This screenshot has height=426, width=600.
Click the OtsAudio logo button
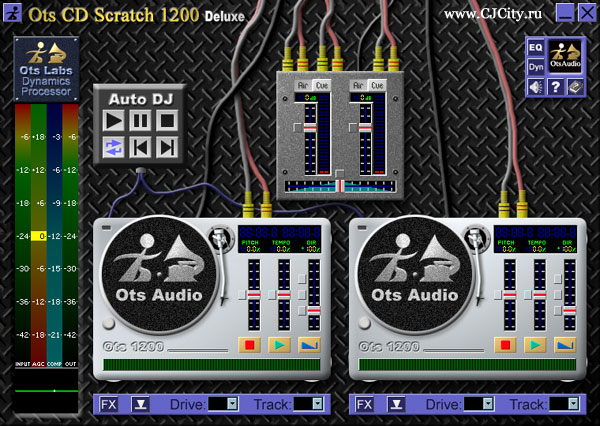tap(565, 57)
